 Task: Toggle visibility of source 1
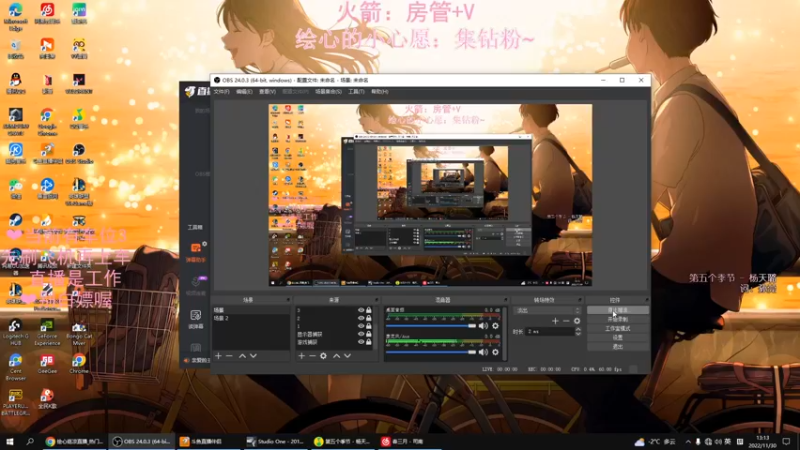[361, 326]
